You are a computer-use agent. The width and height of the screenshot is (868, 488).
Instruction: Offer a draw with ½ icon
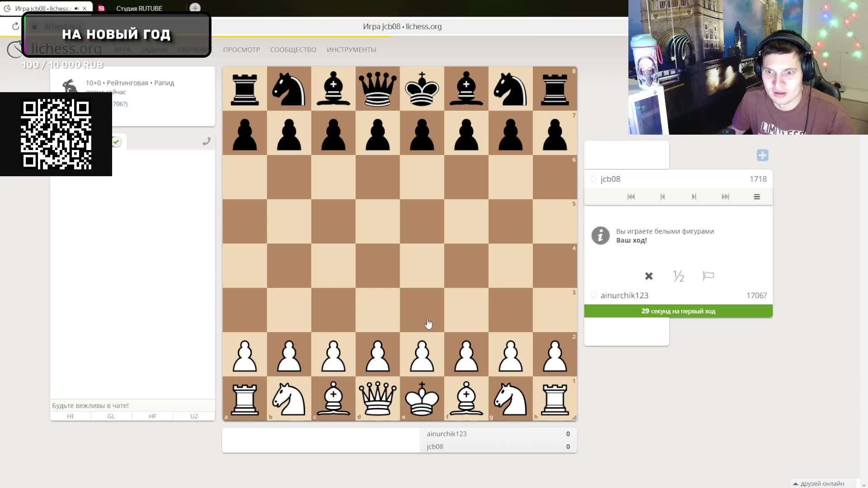678,276
